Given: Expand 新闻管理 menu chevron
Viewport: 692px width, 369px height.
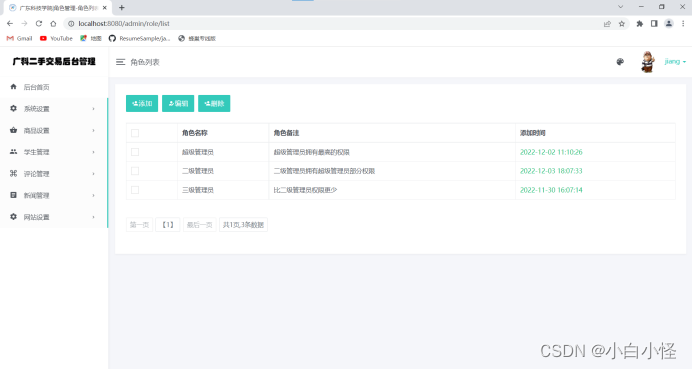Looking at the screenshot, I should click(93, 195).
